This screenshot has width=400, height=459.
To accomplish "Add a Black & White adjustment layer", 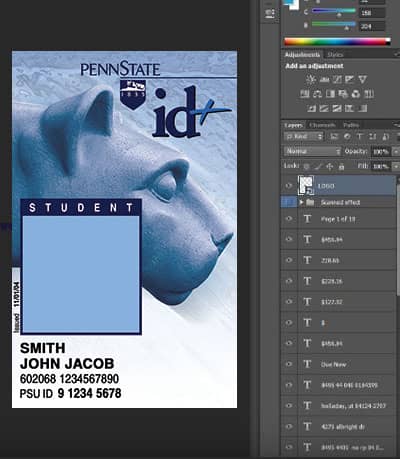I will [x=330, y=94].
